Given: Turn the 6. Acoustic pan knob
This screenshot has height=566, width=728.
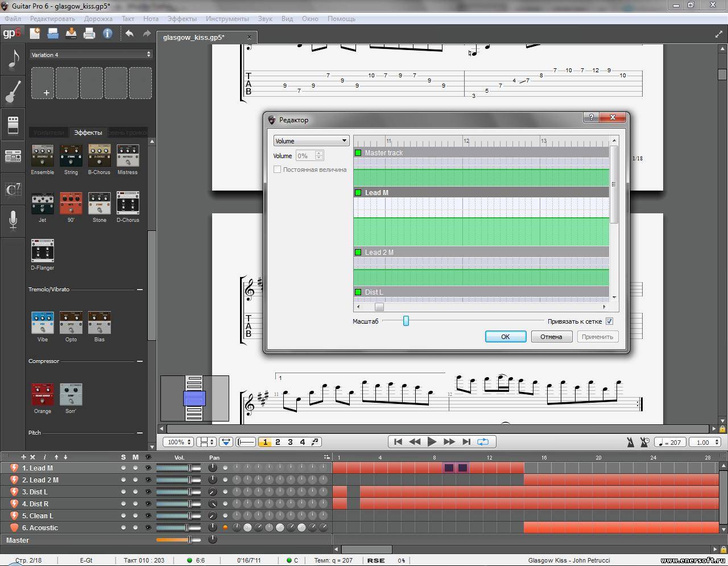Looking at the screenshot, I should coord(213,528).
